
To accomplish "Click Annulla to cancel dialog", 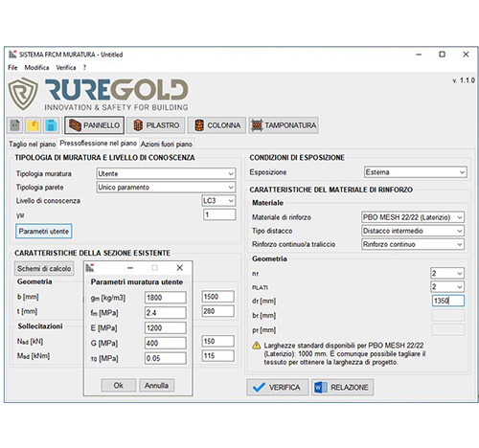I will pos(156,386).
